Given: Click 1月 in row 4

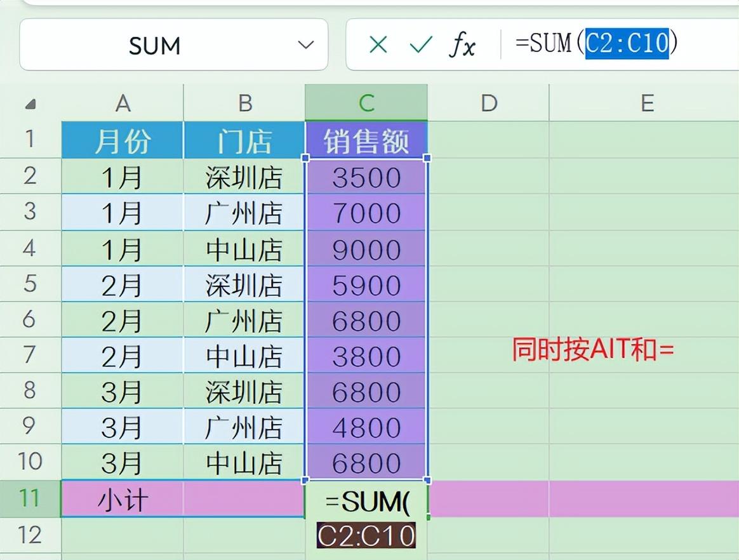Looking at the screenshot, I should [x=123, y=248].
